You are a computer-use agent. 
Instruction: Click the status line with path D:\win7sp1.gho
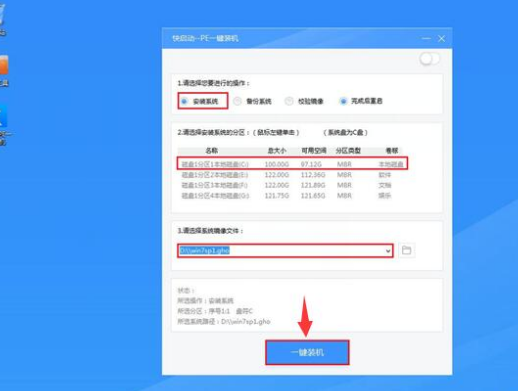(x=224, y=321)
